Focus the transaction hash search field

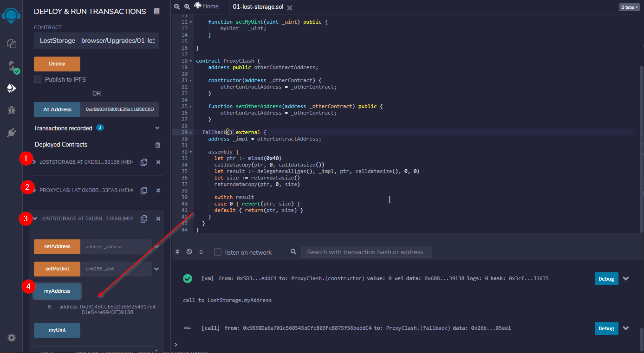[366, 252]
